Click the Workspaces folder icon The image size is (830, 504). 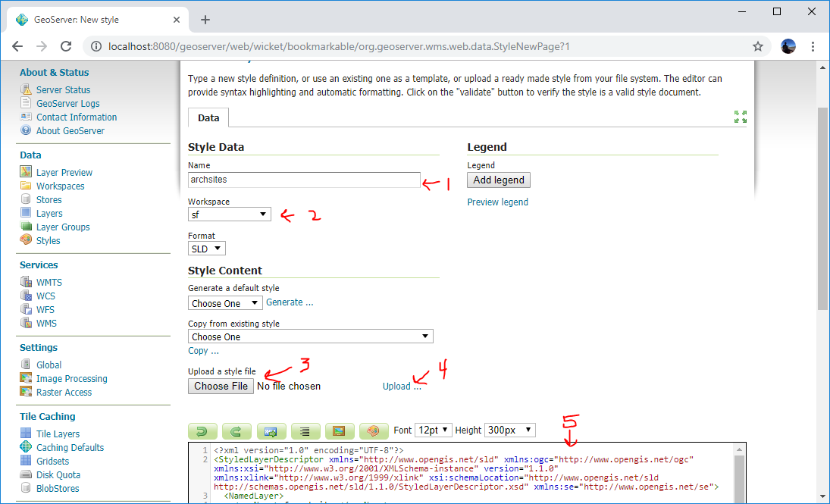26,185
